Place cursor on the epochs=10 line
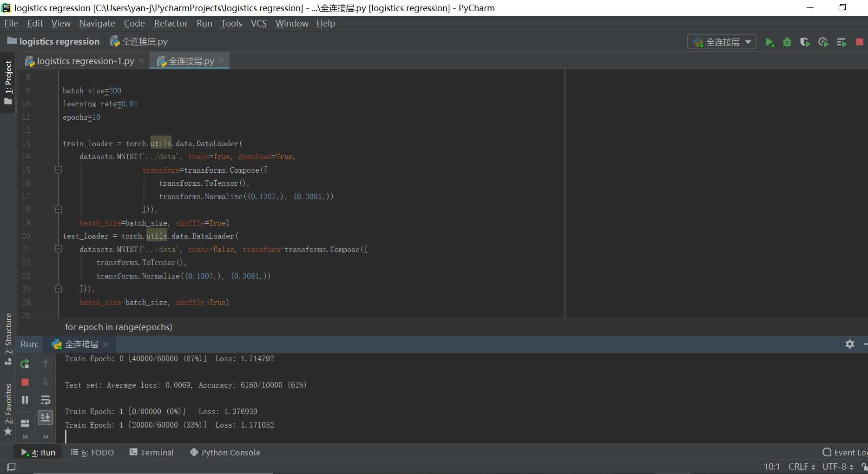This screenshot has width=868, height=474. click(x=81, y=117)
